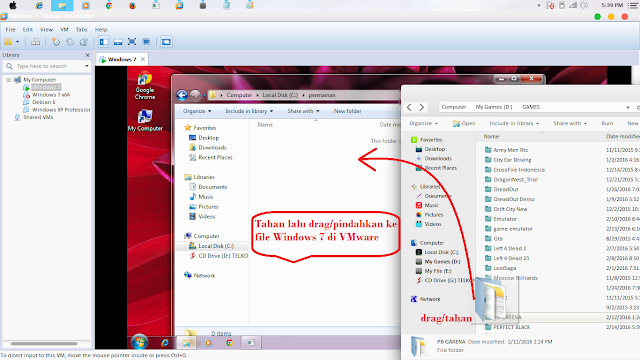
Task: Open the Help menu
Action: [101, 29]
